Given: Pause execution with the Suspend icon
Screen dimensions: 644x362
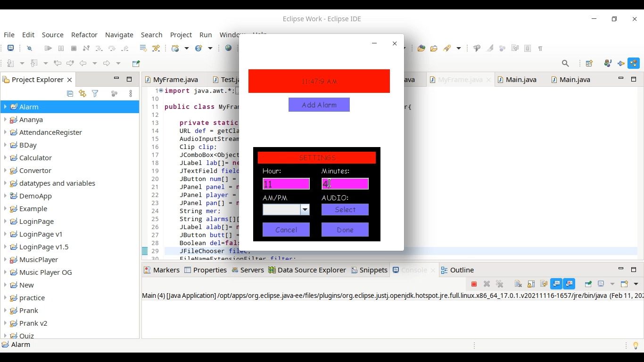Looking at the screenshot, I should (x=61, y=48).
